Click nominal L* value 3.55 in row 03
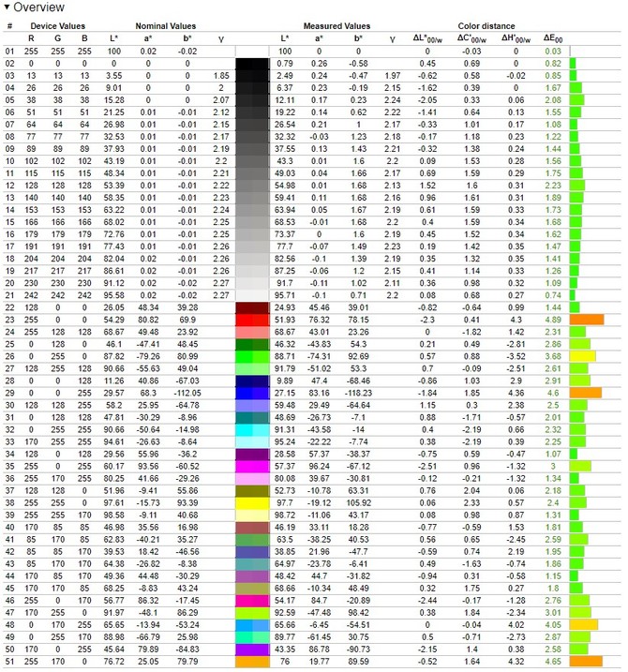Screen dimensions: 628x672 click(x=113, y=76)
